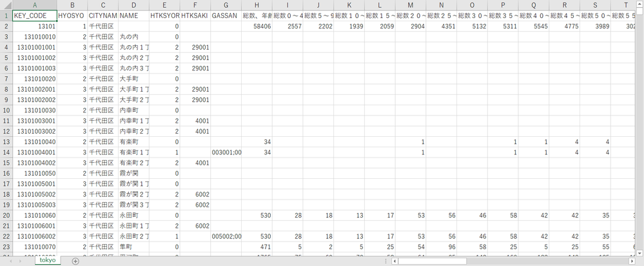Click cell with key 13101004002
The height and width of the screenshot is (266, 644).
pyautogui.click(x=35, y=163)
